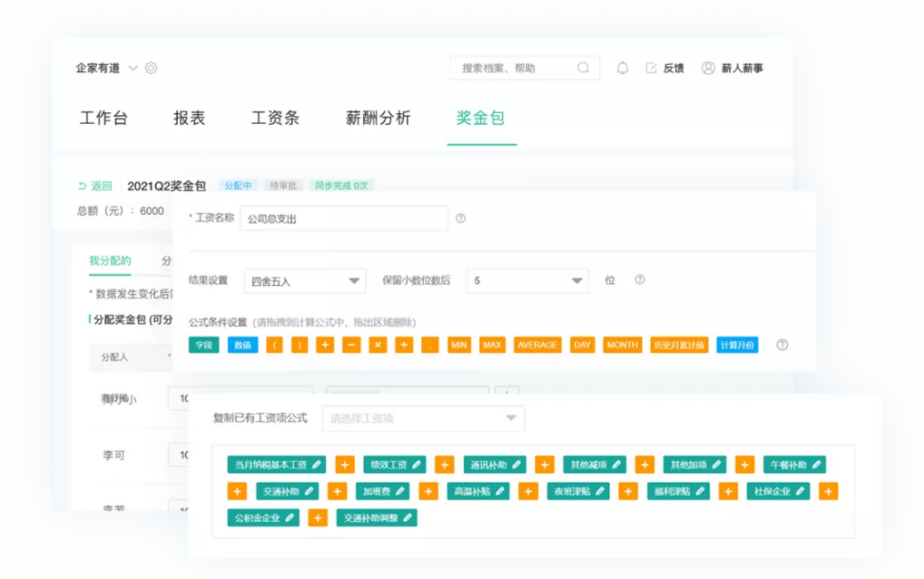
Task: Focus the 搜索档案、帮助 search field
Action: pos(525,68)
